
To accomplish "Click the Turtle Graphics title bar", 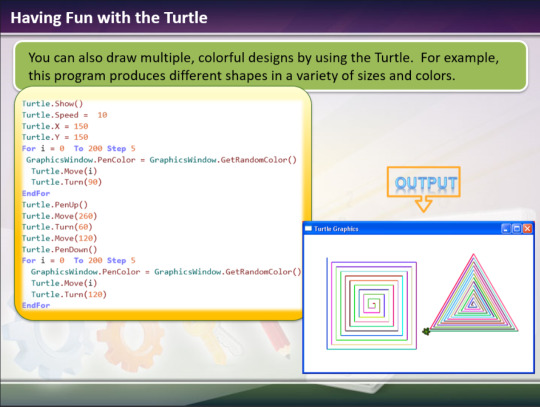I will point(418,229).
